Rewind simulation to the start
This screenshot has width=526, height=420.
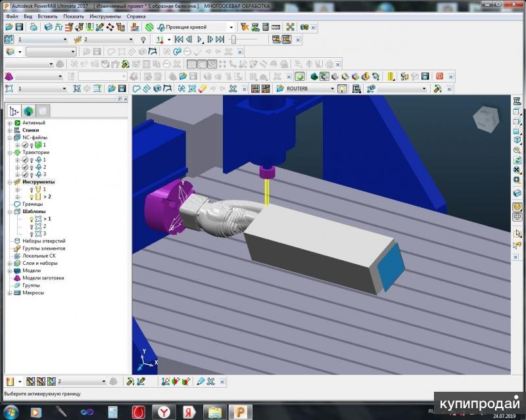178,39
